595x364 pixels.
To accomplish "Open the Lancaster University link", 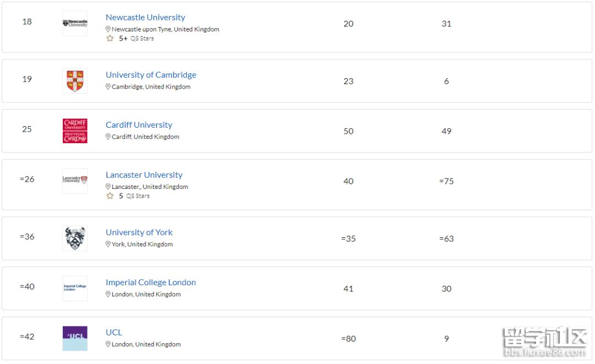I will pos(144,175).
